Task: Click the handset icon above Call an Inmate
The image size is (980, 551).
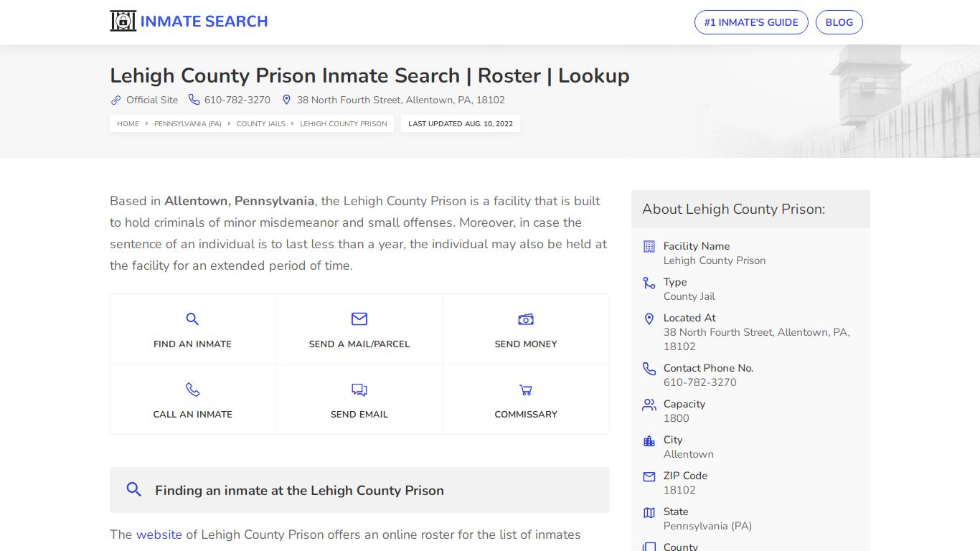Action: (x=192, y=390)
